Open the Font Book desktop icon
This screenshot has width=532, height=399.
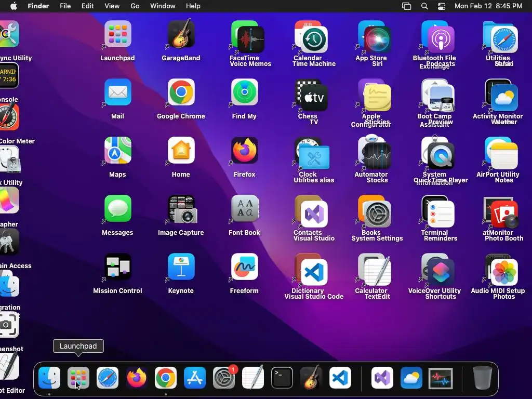[x=244, y=209]
